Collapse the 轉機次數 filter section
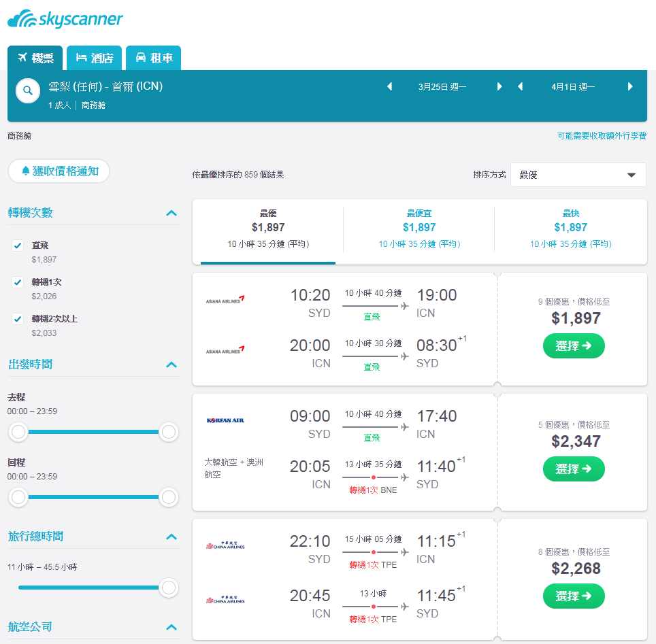 (171, 214)
